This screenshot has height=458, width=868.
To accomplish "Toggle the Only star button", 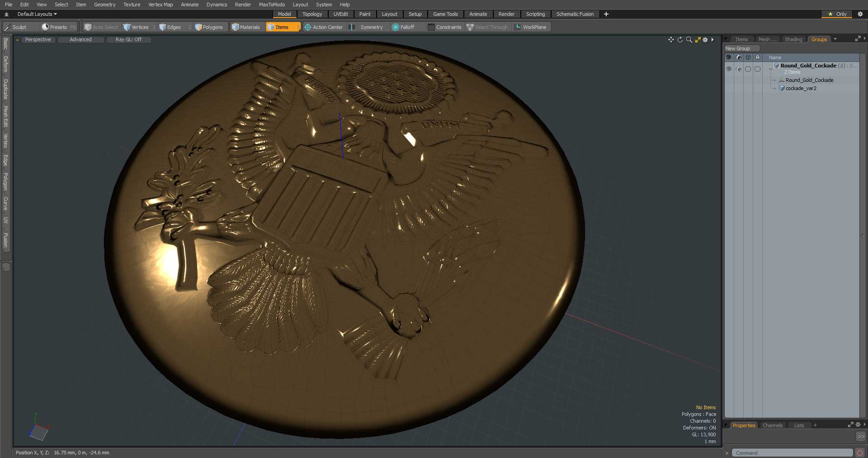I will (x=837, y=14).
